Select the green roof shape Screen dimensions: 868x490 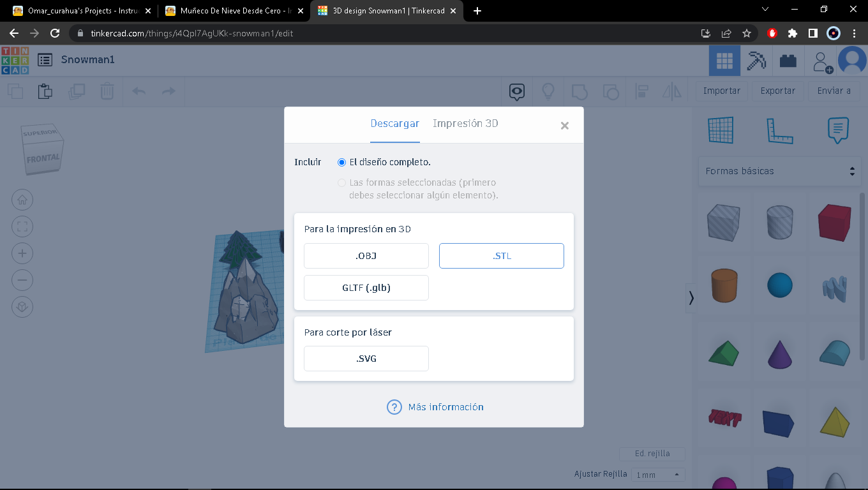(723, 353)
